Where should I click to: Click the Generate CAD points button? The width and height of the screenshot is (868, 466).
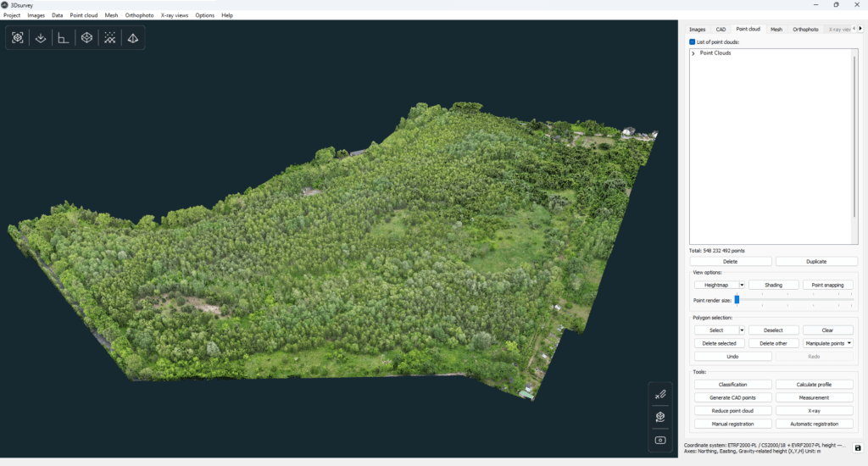(x=732, y=398)
